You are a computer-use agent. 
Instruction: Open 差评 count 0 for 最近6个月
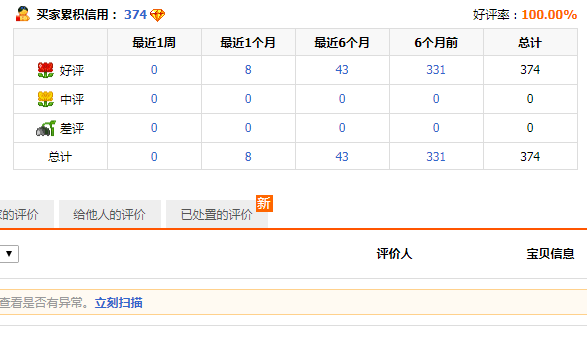point(342,128)
